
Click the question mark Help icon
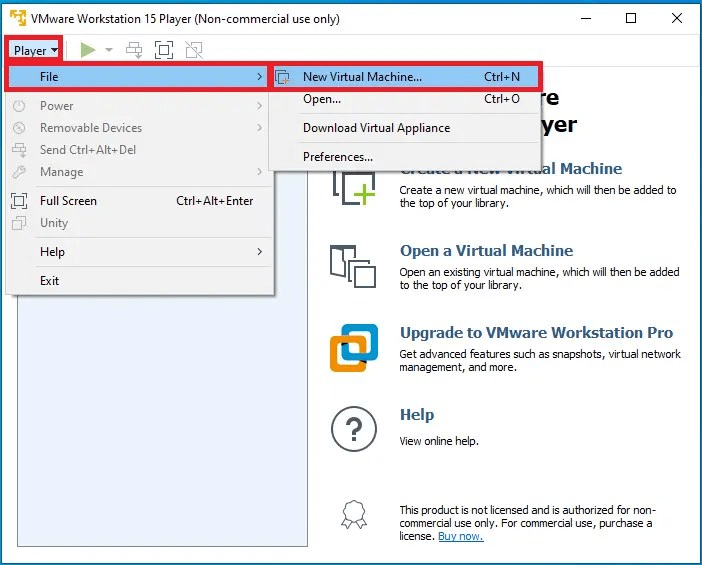click(354, 429)
